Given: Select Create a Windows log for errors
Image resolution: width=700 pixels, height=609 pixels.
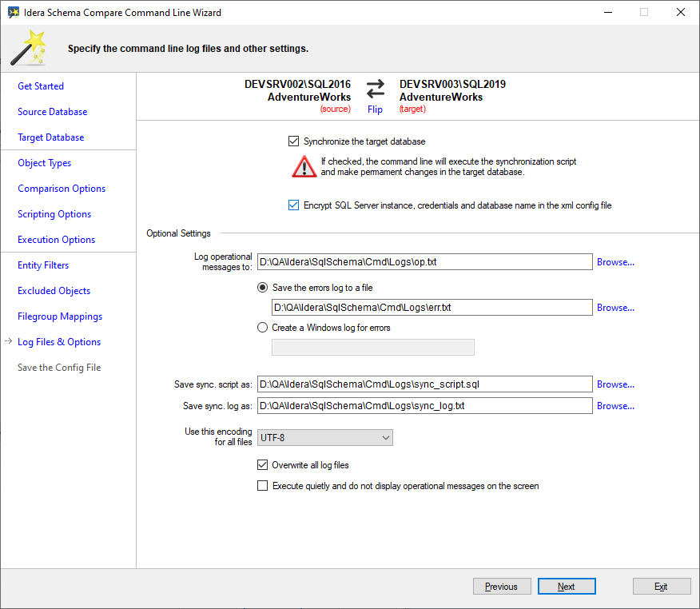Looking at the screenshot, I should pyautogui.click(x=262, y=327).
